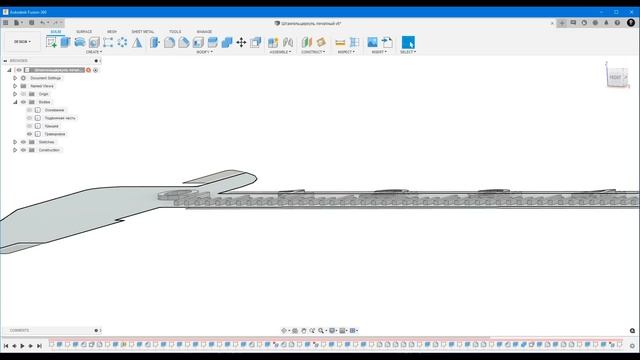The width and height of the screenshot is (640, 360).
Task: Switch to the TOOLS tab
Action: click(x=175, y=31)
